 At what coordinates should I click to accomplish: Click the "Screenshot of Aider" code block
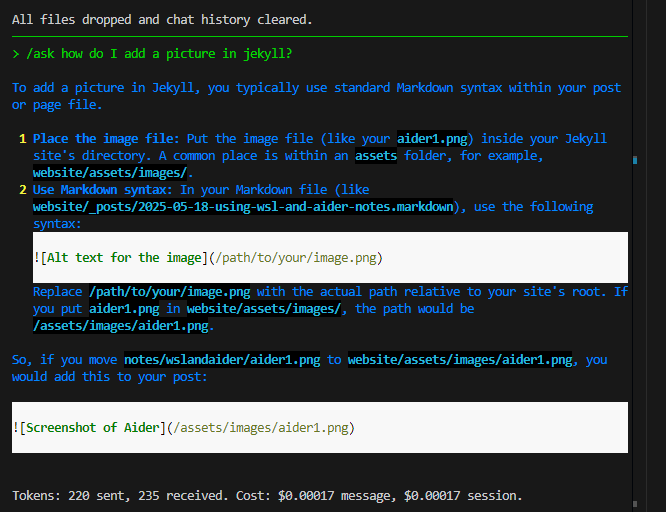[x=184, y=428]
